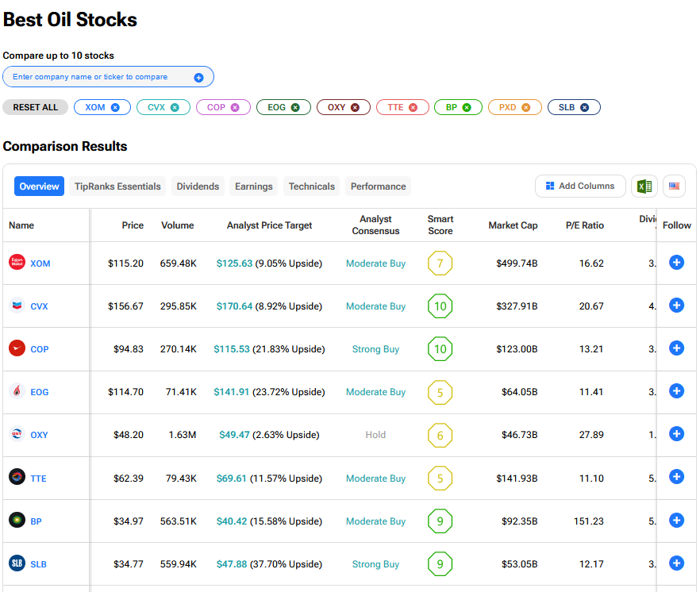The height and width of the screenshot is (592, 700).
Task: Follow OXY with the plus button
Action: (x=676, y=434)
